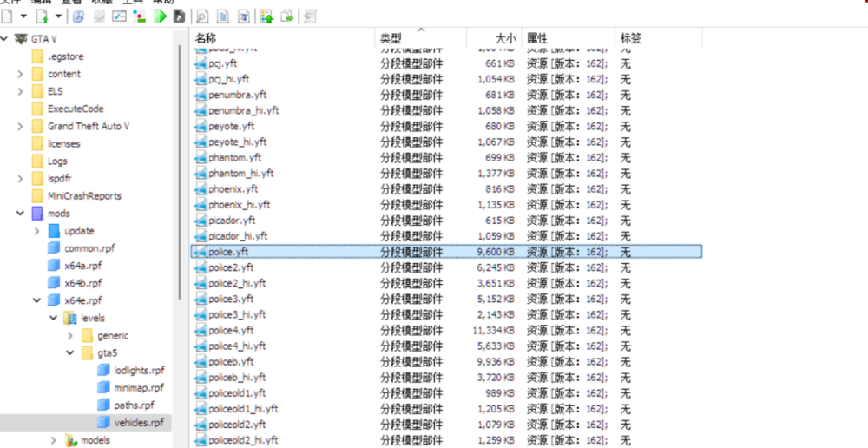Expand the generic folder node

coord(69,336)
